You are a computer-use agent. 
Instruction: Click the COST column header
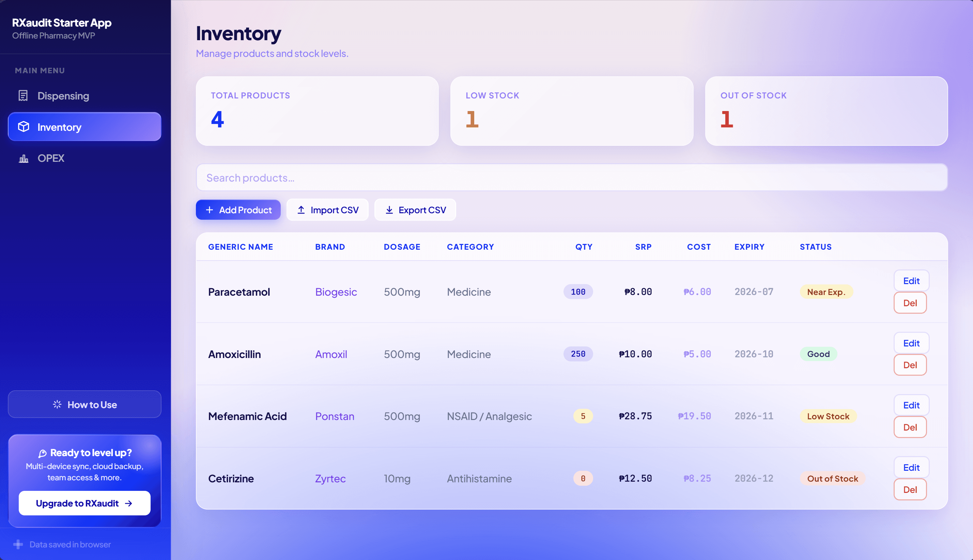(699, 247)
